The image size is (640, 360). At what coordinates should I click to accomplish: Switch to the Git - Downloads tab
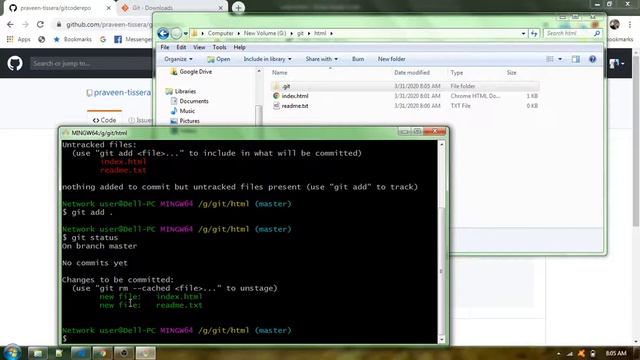173,8
